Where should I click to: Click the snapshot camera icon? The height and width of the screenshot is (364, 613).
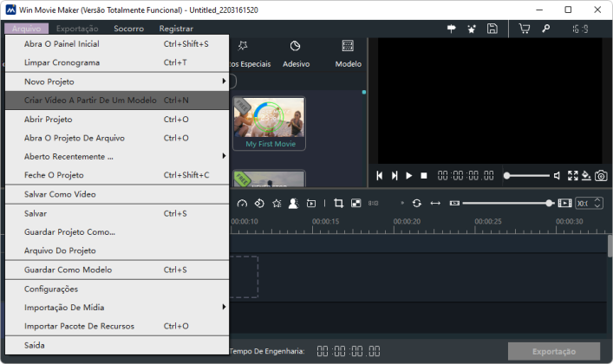pos(601,176)
